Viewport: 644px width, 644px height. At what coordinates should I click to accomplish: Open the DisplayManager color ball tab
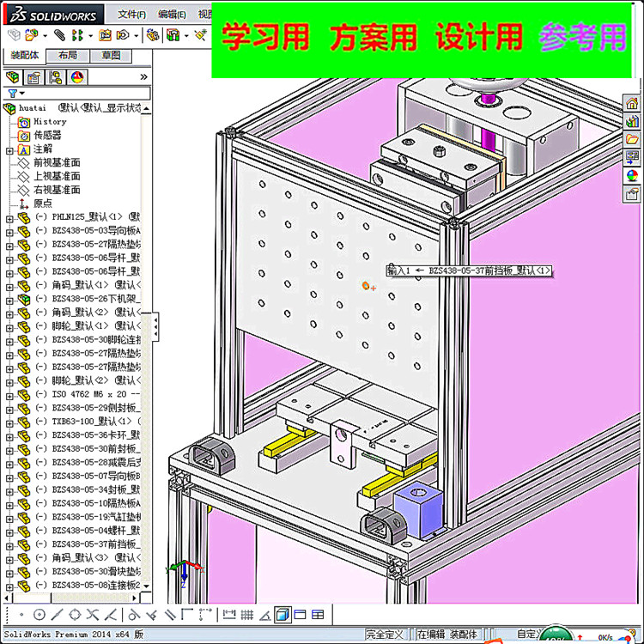[77, 77]
